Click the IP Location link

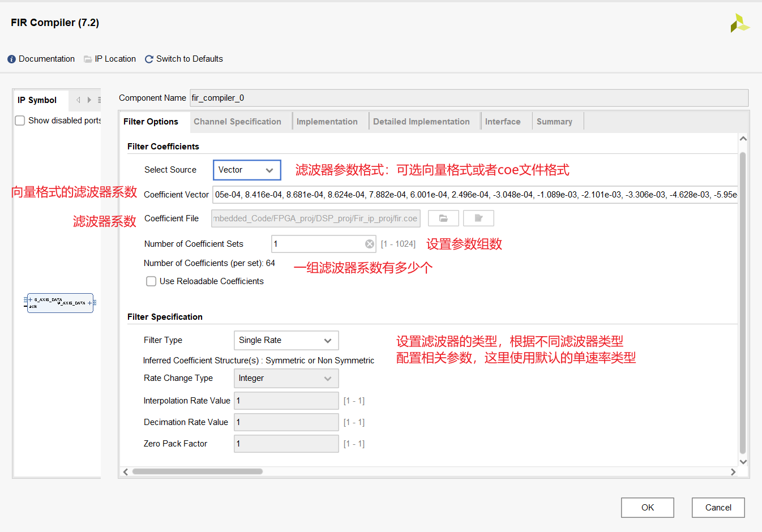pos(115,59)
